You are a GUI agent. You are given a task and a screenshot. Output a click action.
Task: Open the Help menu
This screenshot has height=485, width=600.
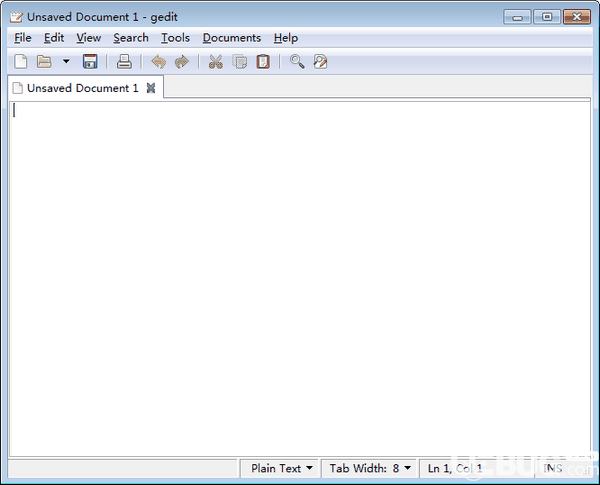(x=286, y=38)
